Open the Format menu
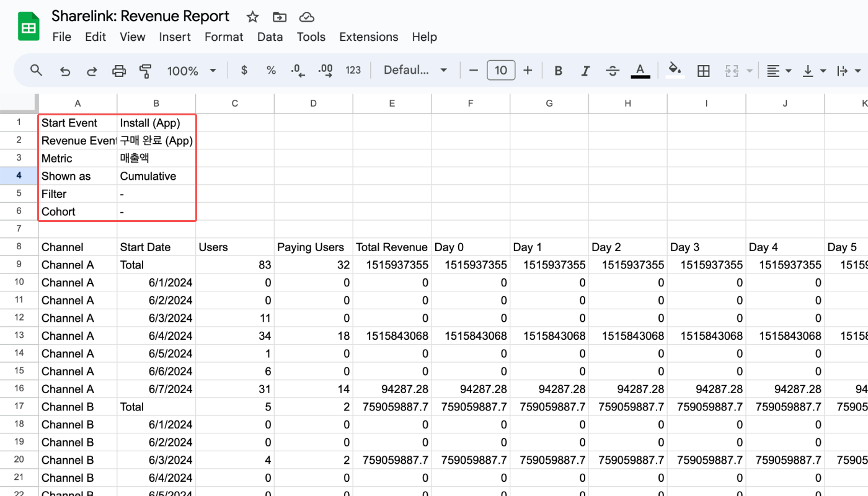This screenshot has width=868, height=496. click(224, 37)
